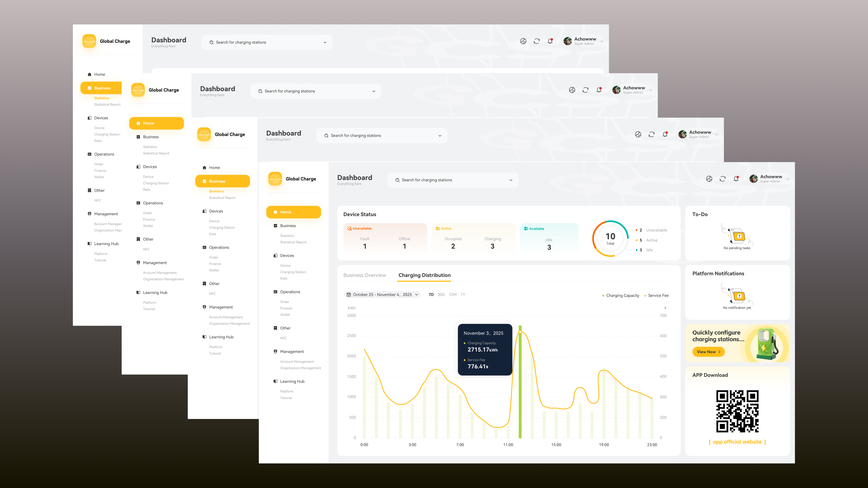This screenshot has height=488, width=868.
Task: Switch to the Charging Distribution tab
Action: (x=424, y=275)
